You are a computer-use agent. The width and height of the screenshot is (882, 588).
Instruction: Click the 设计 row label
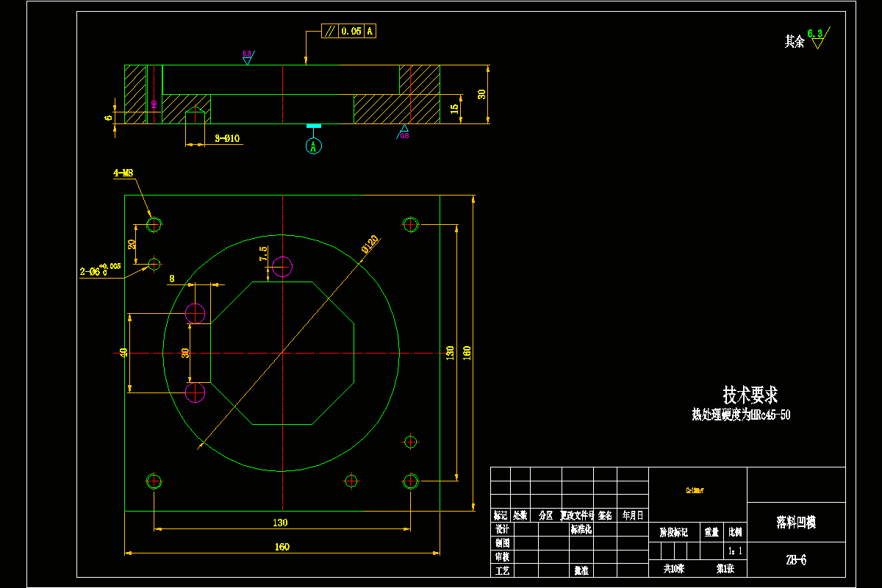point(503,529)
